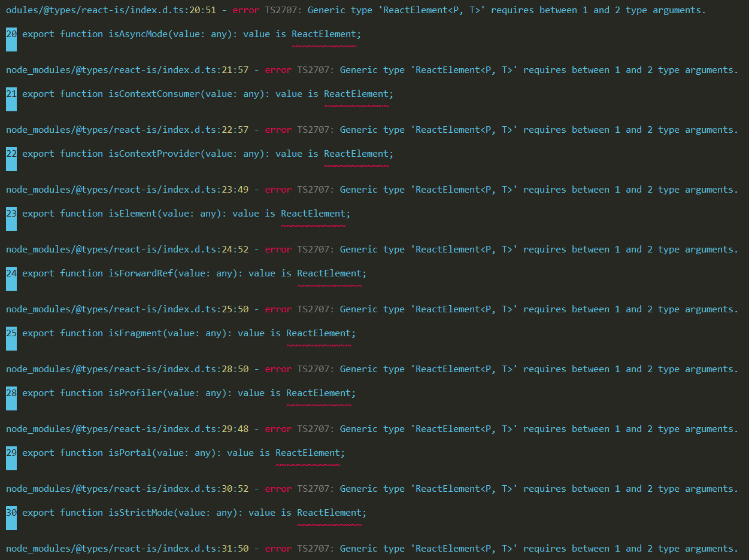Click the isAsyncMode function name
The image size is (749, 560).
pos(138,34)
